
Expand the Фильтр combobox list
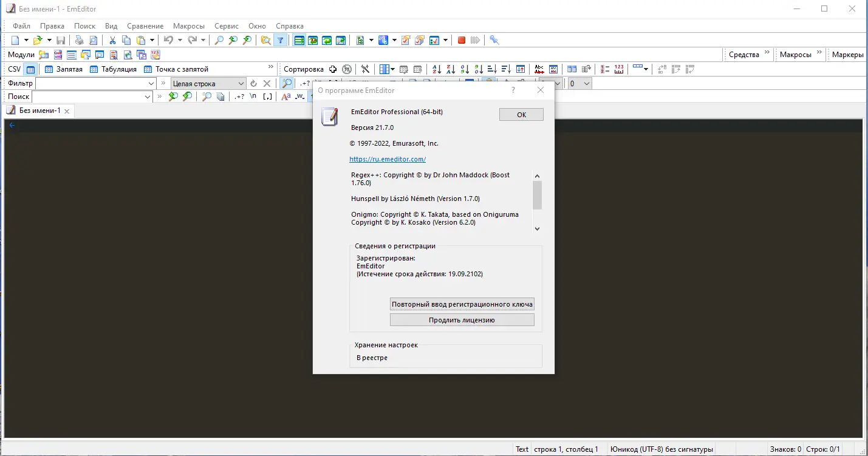pyautogui.click(x=151, y=83)
